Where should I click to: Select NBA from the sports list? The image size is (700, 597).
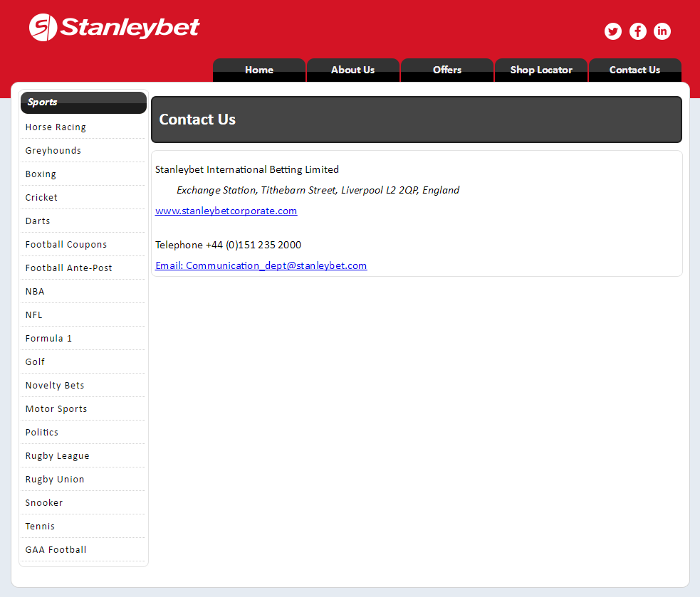pos(83,292)
